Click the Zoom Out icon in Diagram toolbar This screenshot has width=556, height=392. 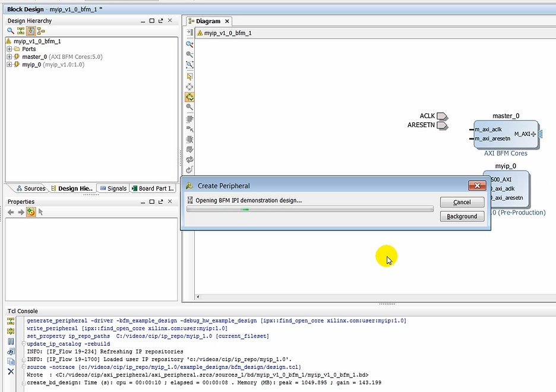pyautogui.click(x=190, y=55)
